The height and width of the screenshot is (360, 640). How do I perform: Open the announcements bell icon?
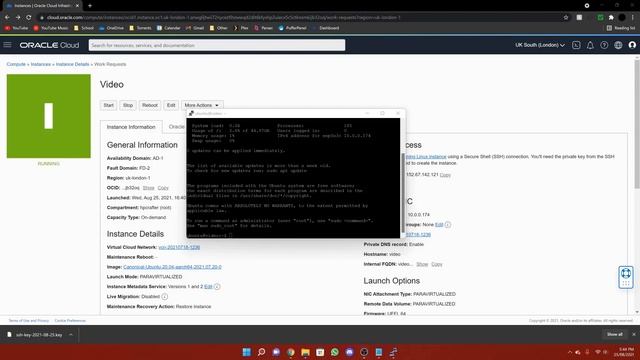pyautogui.click(x=590, y=45)
